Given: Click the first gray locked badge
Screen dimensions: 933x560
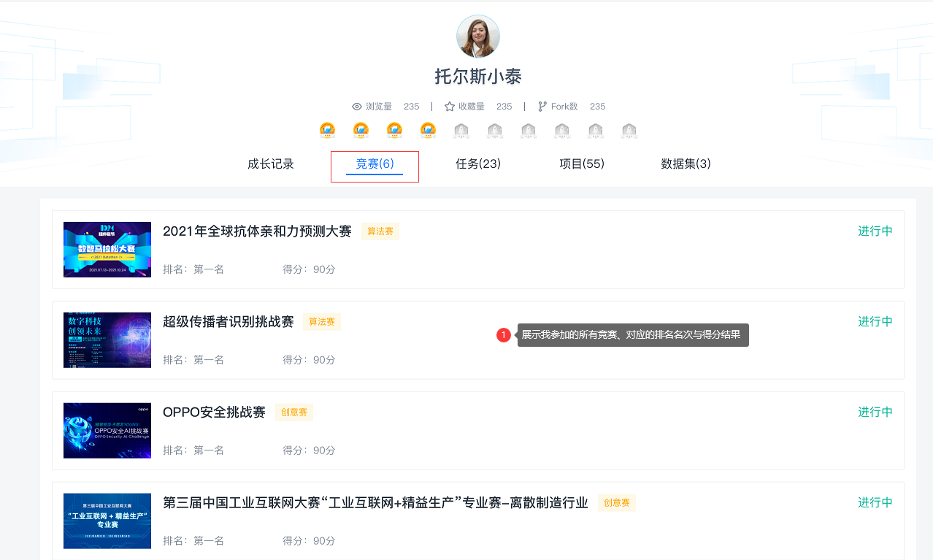Looking at the screenshot, I should (461, 131).
